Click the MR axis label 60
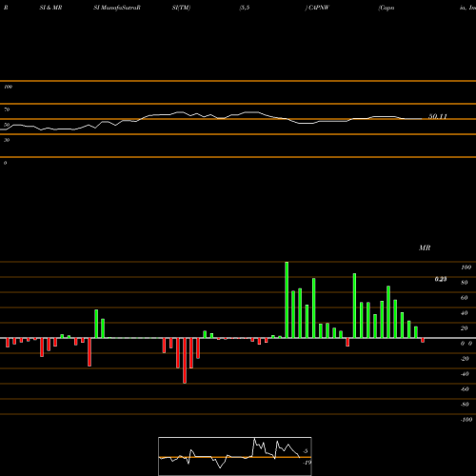Viewport: 476px width, 476px height. click(465, 298)
